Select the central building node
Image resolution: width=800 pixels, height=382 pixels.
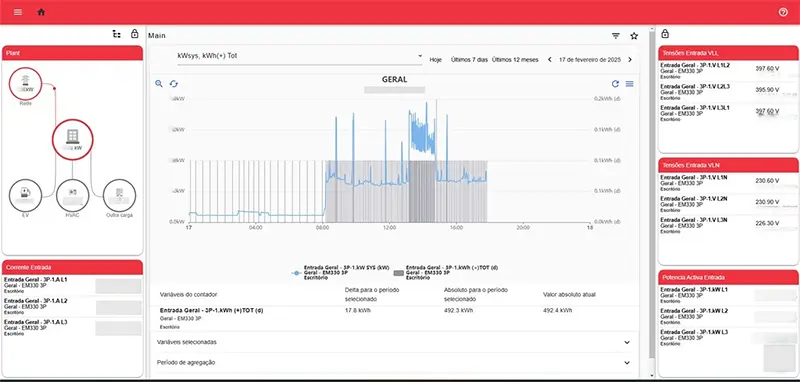[73, 139]
